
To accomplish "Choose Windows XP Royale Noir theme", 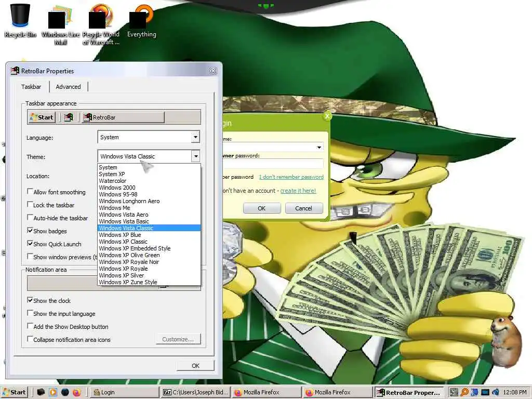I will click(x=149, y=262).
